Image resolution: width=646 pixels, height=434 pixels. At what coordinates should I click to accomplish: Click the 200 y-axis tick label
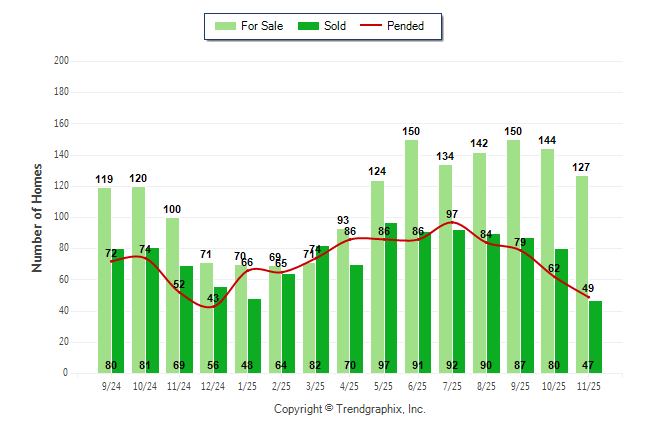pyautogui.click(x=60, y=61)
